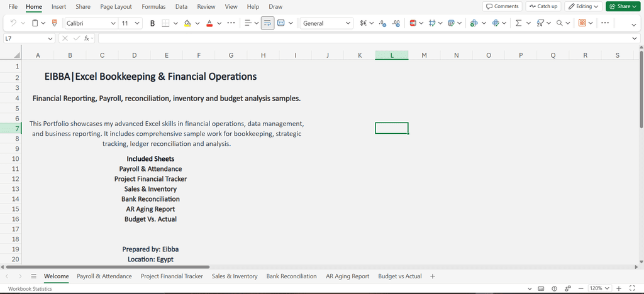644x294 pixels.
Task: Open the 120% zoom level dropdown
Action: click(600, 289)
